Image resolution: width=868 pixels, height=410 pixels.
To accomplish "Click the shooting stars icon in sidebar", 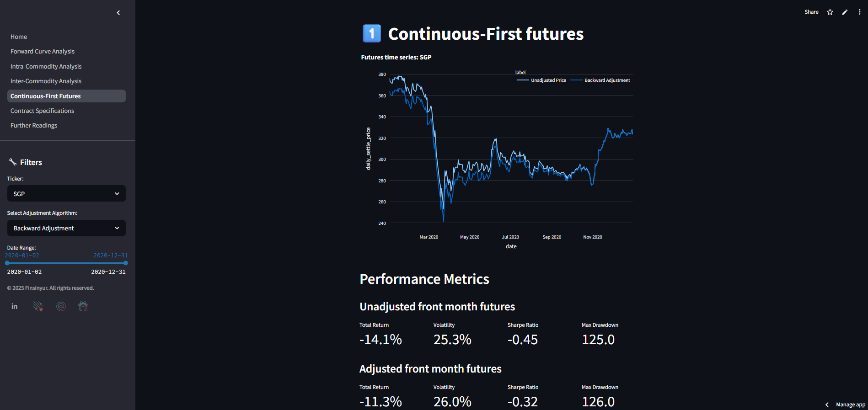I will coord(38,306).
